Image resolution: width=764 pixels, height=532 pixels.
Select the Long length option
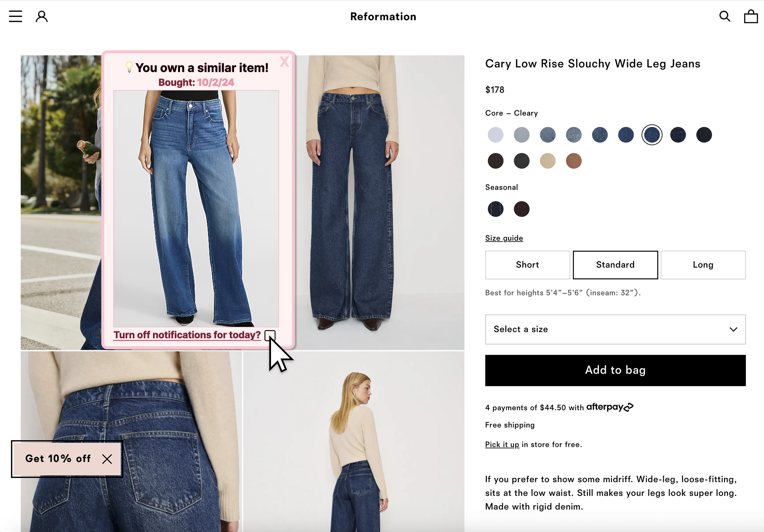click(x=703, y=265)
